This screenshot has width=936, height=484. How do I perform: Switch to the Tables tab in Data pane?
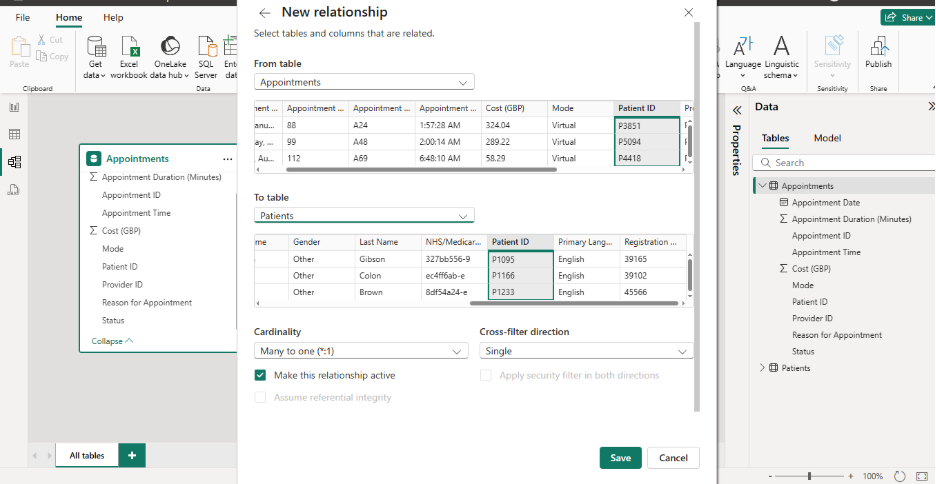(x=775, y=138)
